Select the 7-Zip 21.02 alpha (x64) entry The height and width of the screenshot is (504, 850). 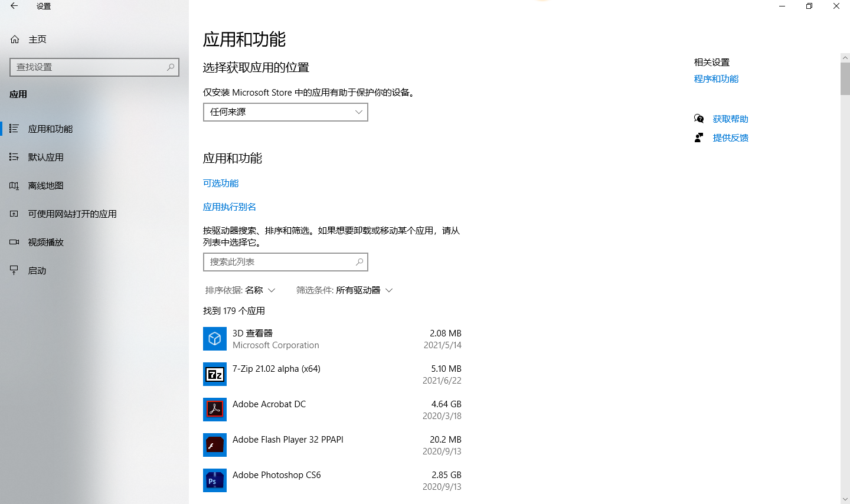276,369
